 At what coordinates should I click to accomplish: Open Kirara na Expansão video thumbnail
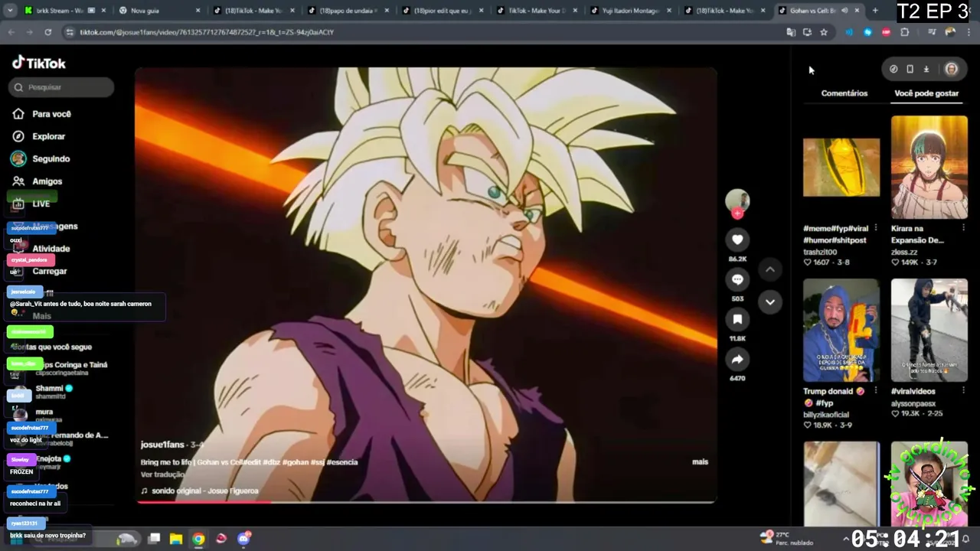(x=929, y=168)
